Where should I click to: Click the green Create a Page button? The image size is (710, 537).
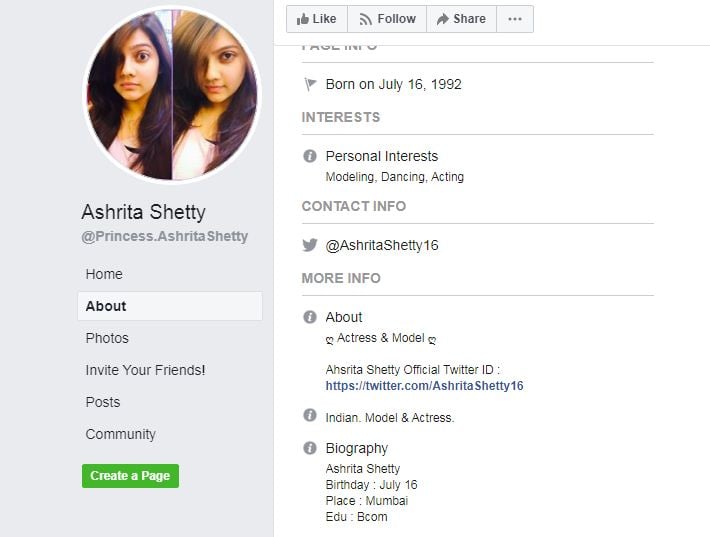pos(130,476)
